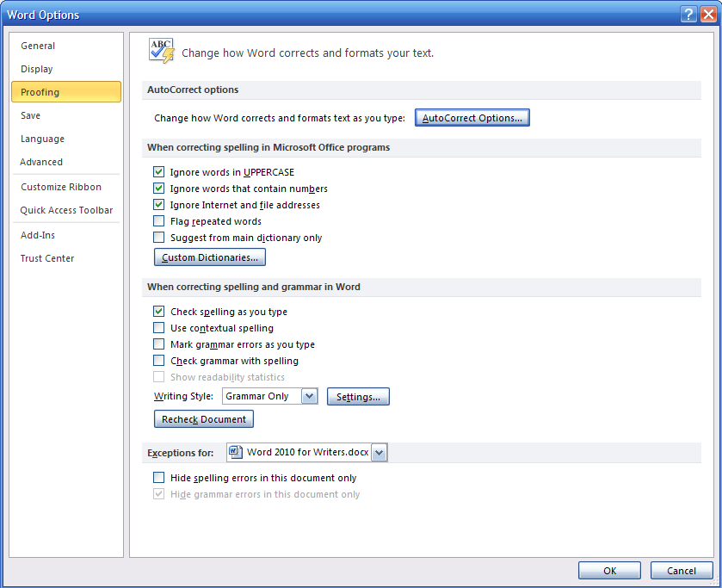Click the Custom Dictionaries button
Viewport: 722px width, 588px height.
pyautogui.click(x=209, y=257)
